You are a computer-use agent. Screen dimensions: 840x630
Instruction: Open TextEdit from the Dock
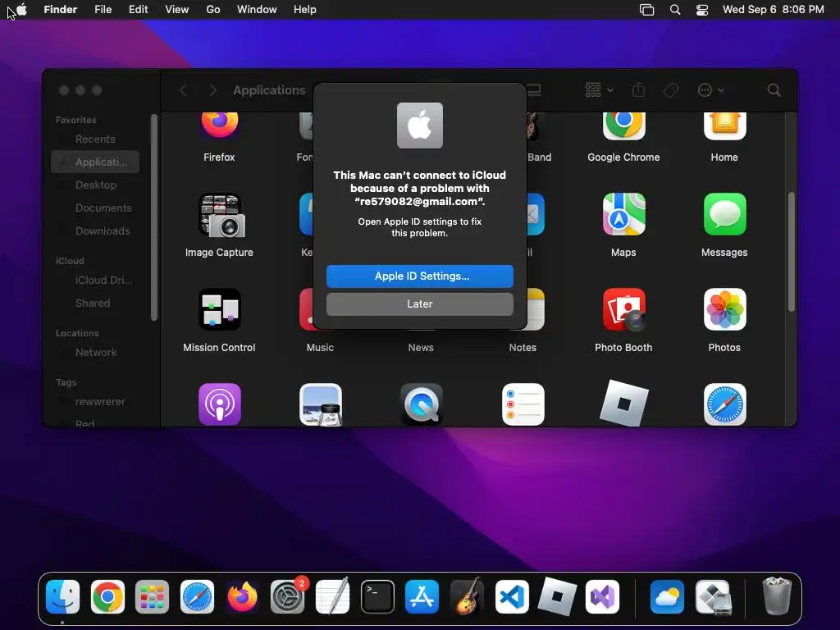point(333,596)
